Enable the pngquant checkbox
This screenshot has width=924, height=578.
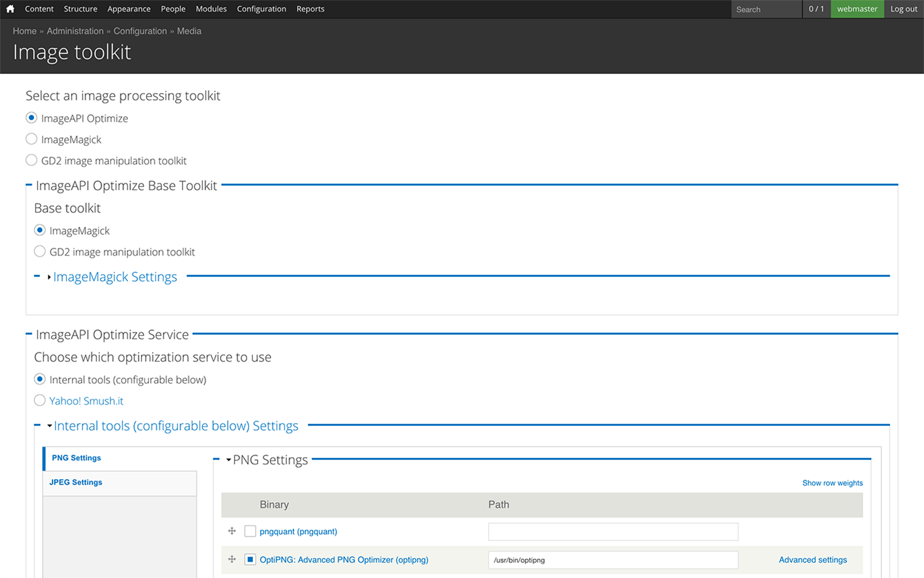(250, 531)
